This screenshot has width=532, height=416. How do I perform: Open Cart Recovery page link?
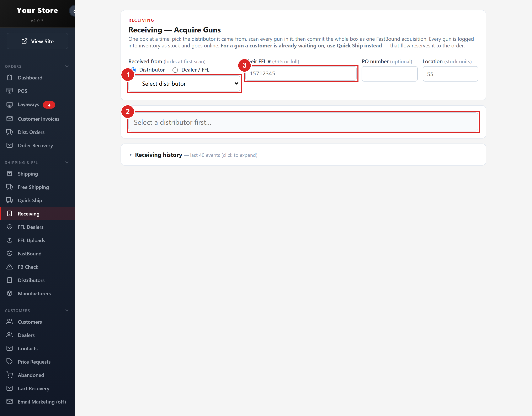tap(37, 388)
